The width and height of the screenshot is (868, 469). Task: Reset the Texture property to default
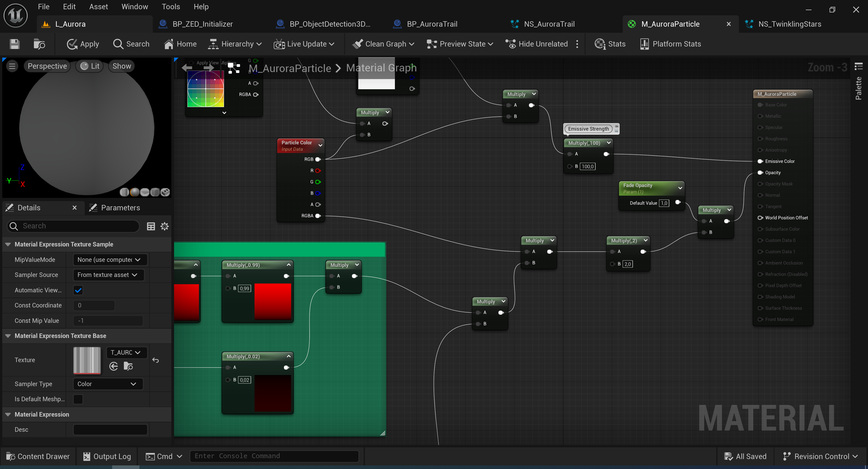tap(155, 360)
